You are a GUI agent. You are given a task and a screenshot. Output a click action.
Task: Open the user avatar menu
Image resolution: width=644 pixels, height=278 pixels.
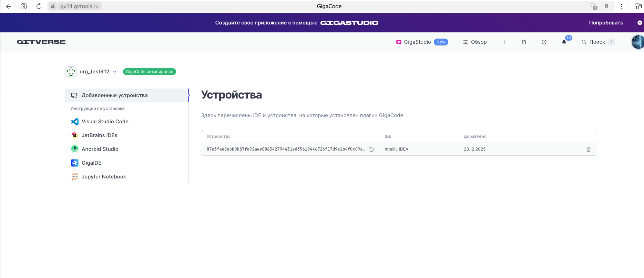coord(637,42)
